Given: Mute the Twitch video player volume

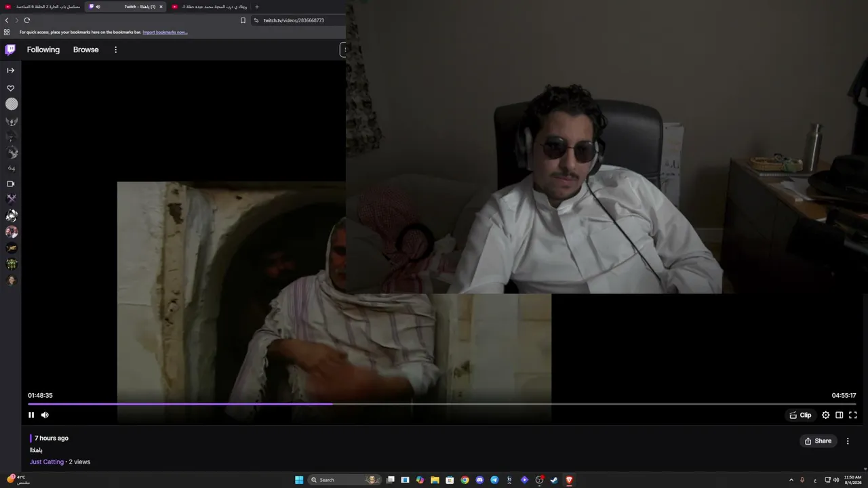Looking at the screenshot, I should 45,415.
